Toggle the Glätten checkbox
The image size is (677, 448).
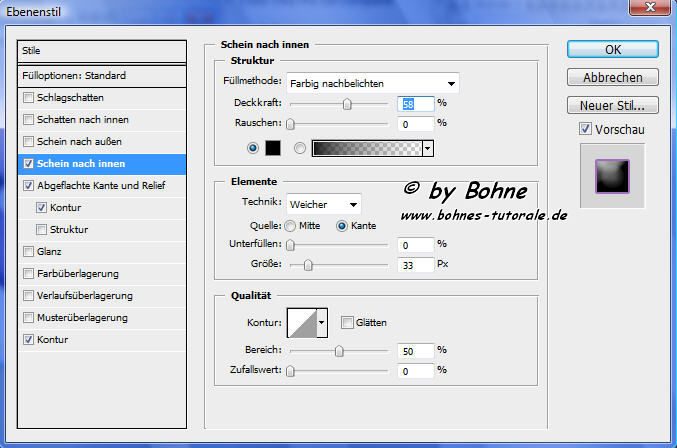pos(347,322)
